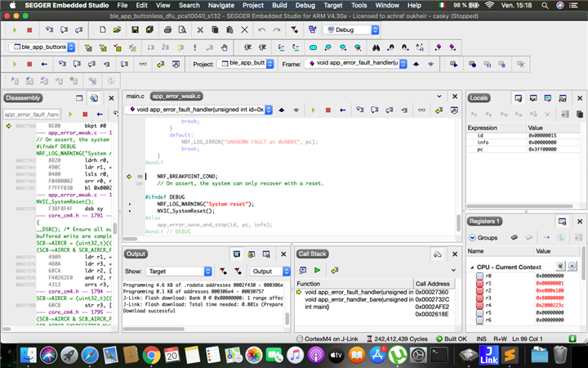The height and width of the screenshot is (368, 588).
Task: Open the Target menu
Action: [333, 5]
